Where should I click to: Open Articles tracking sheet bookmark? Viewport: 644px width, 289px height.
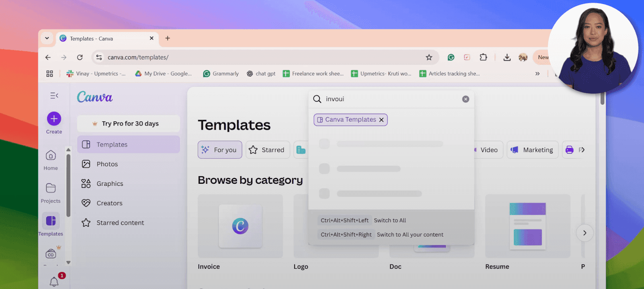point(450,73)
